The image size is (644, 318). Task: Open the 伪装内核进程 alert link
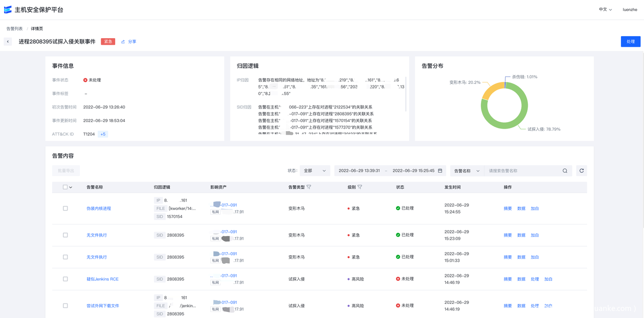coord(99,208)
